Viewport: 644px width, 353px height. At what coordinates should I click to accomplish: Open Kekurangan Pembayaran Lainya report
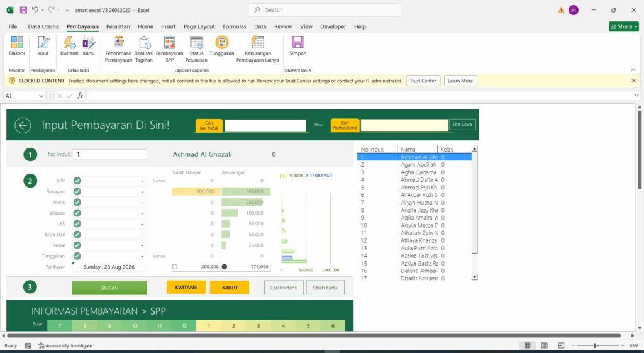pos(257,49)
